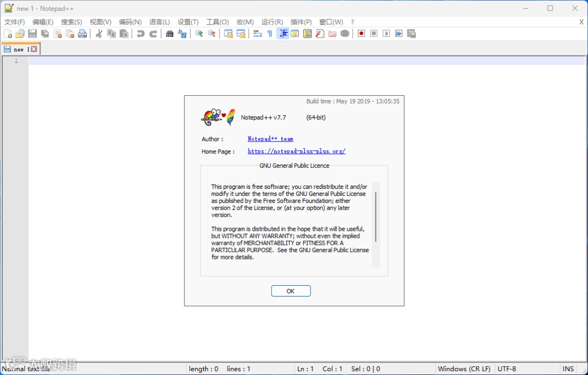This screenshot has height=375, width=588.
Task: Open the 编辑(E) menu
Action: tap(43, 22)
